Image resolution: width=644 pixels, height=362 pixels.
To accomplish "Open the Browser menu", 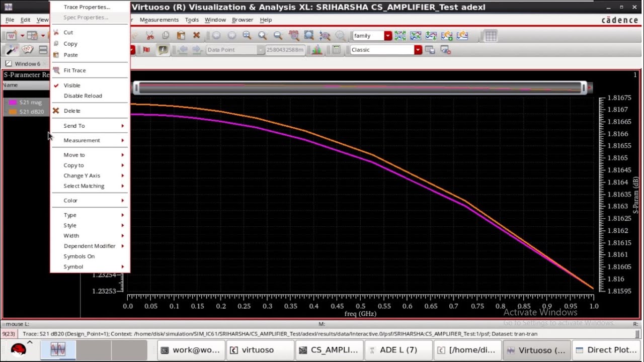I will coord(243,20).
